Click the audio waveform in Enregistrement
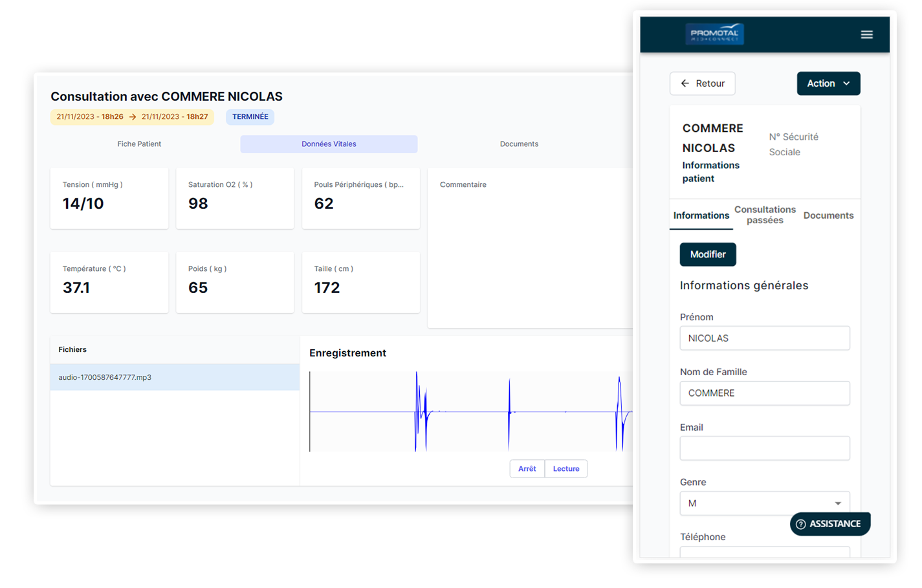922x588 pixels. click(466, 411)
